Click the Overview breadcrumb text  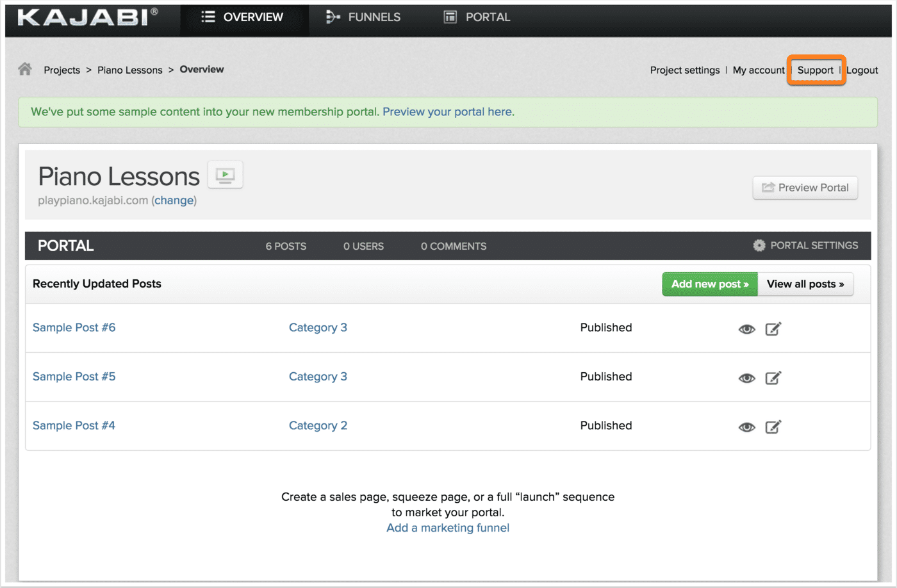pyautogui.click(x=202, y=69)
